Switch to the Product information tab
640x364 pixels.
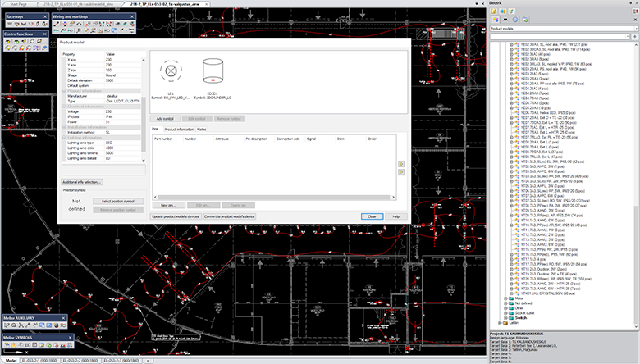[x=179, y=130]
